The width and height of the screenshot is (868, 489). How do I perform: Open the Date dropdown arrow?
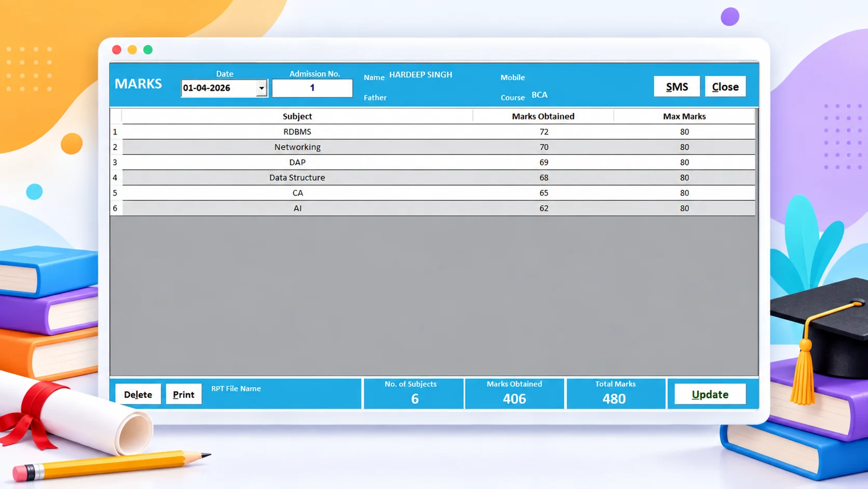click(x=261, y=88)
